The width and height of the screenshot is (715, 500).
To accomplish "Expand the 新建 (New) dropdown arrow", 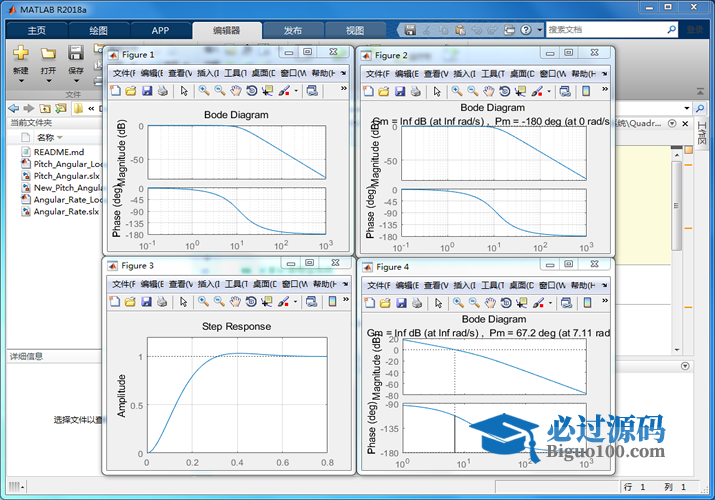I will pos(21,82).
